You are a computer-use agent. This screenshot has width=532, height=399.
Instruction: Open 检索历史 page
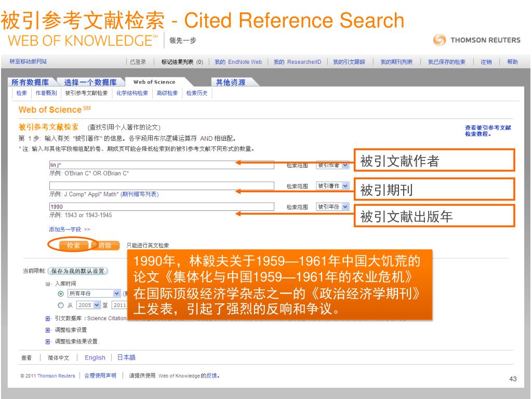pyautogui.click(x=197, y=93)
